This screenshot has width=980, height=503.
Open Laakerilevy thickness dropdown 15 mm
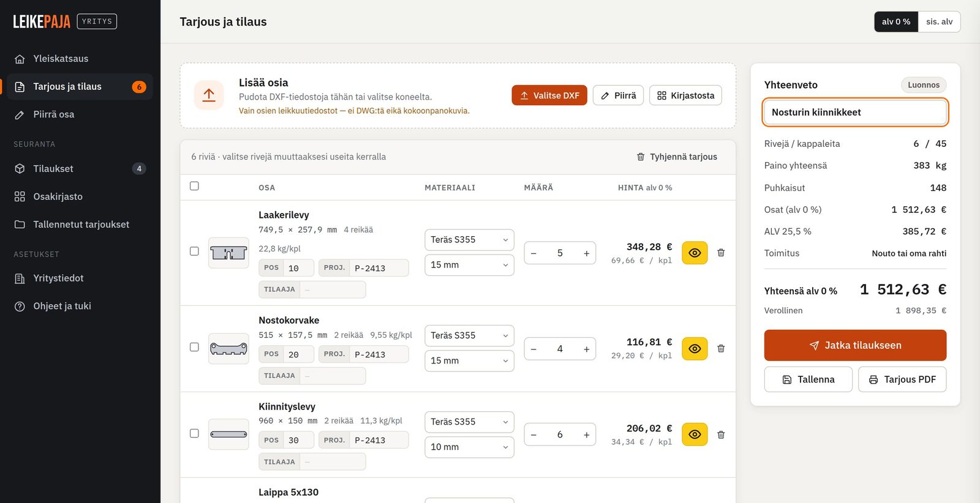(469, 265)
